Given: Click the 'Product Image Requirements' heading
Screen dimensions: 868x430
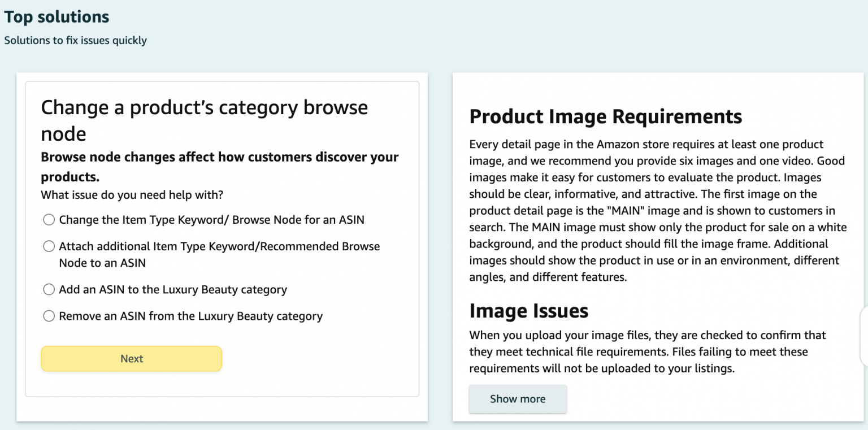Looking at the screenshot, I should click(x=605, y=116).
